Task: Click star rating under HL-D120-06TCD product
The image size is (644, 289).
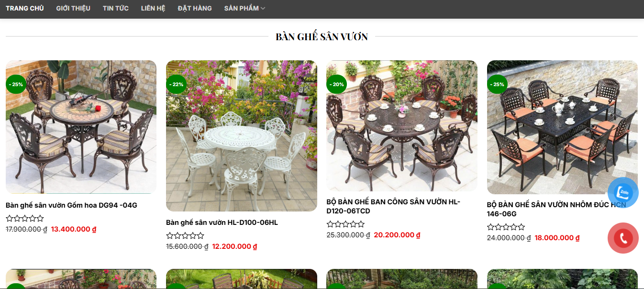Action: [x=345, y=224]
